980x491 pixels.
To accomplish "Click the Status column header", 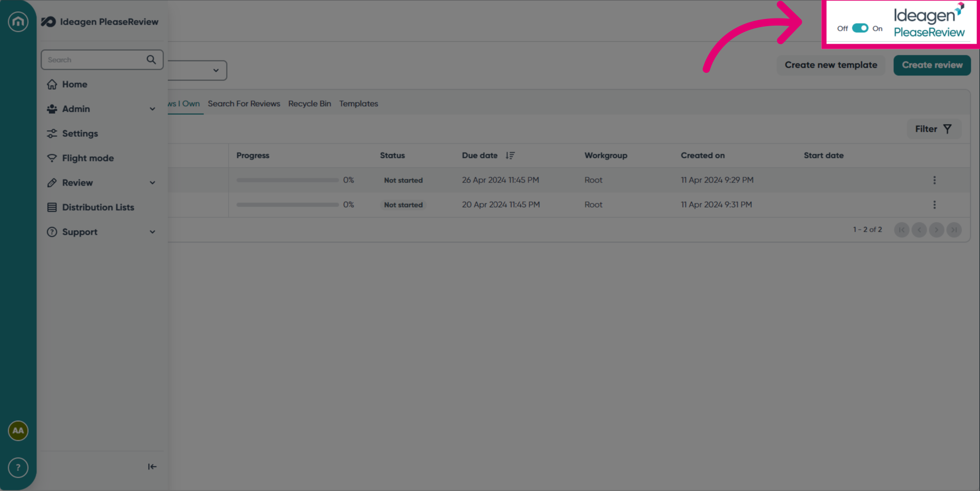I will point(392,155).
